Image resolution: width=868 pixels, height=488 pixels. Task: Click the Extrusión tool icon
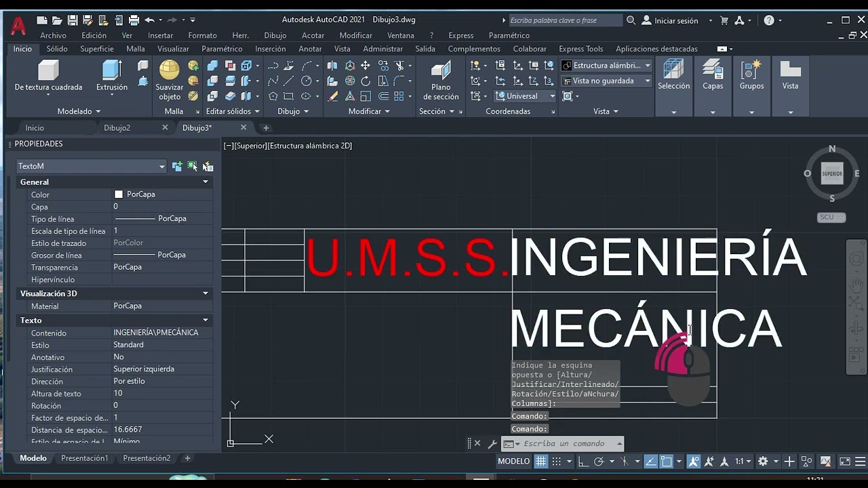[x=112, y=70]
